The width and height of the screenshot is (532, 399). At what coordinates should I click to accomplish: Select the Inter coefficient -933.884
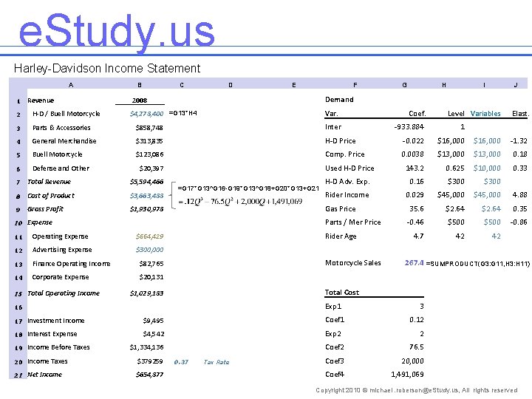[409, 127]
